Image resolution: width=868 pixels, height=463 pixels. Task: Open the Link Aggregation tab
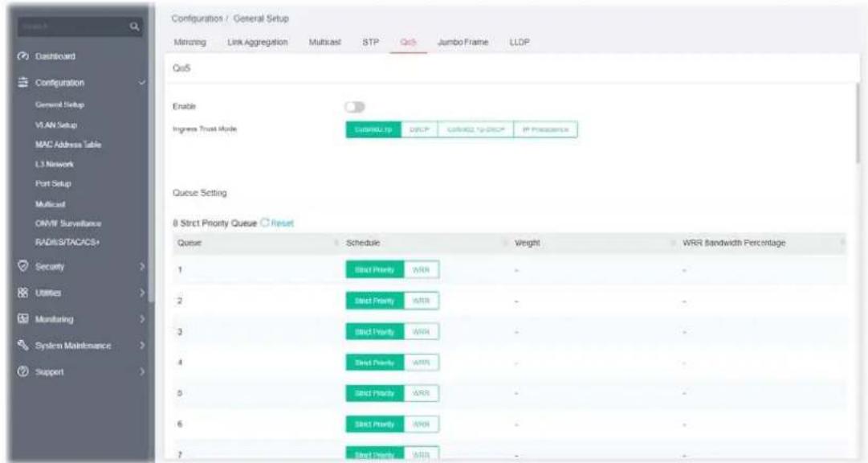pyautogui.click(x=258, y=42)
